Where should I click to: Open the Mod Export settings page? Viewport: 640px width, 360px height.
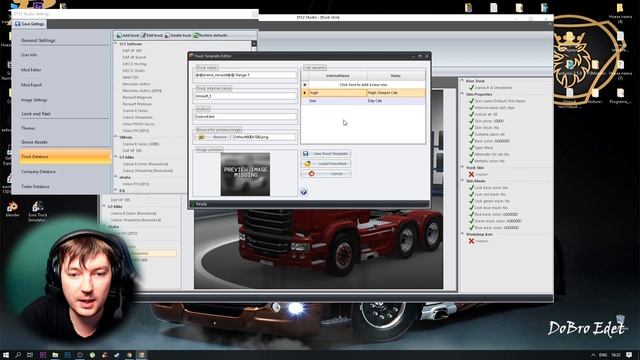pyautogui.click(x=31, y=85)
